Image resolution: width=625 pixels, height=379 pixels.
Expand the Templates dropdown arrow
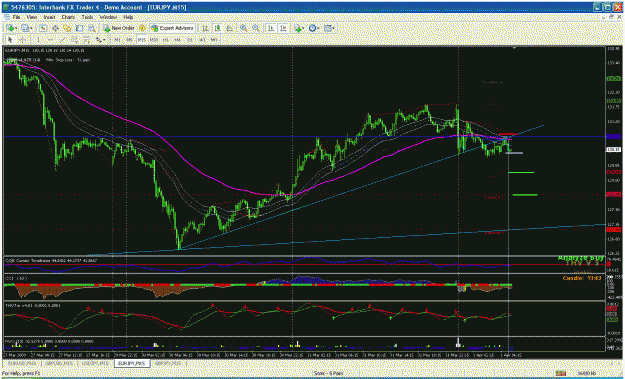pos(334,28)
